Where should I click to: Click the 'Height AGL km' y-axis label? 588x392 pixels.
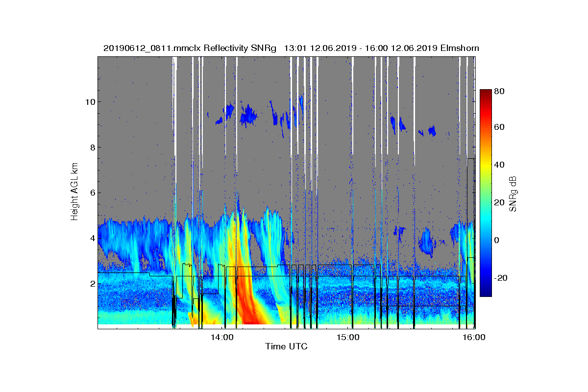[x=74, y=192]
